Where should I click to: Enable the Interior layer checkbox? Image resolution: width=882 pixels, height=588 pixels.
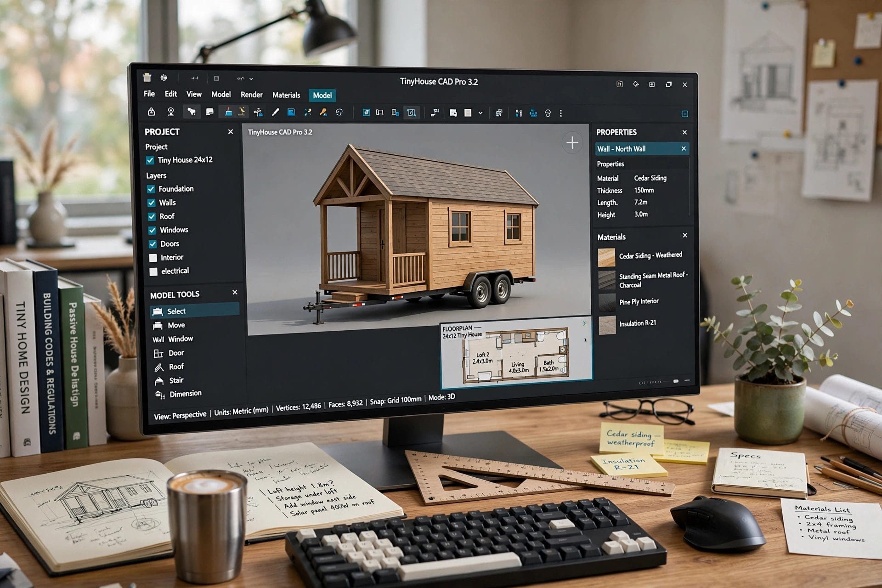click(x=153, y=258)
